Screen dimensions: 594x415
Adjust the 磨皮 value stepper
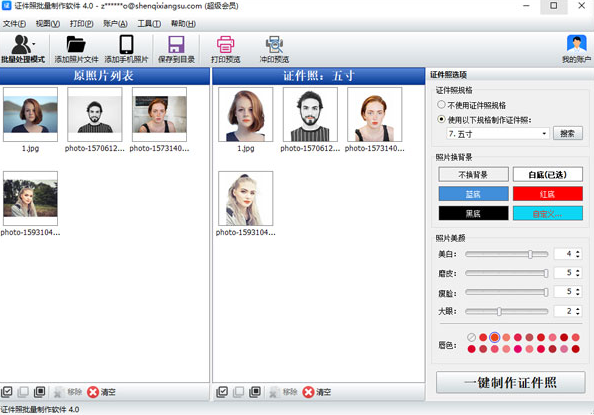pyautogui.click(x=578, y=272)
